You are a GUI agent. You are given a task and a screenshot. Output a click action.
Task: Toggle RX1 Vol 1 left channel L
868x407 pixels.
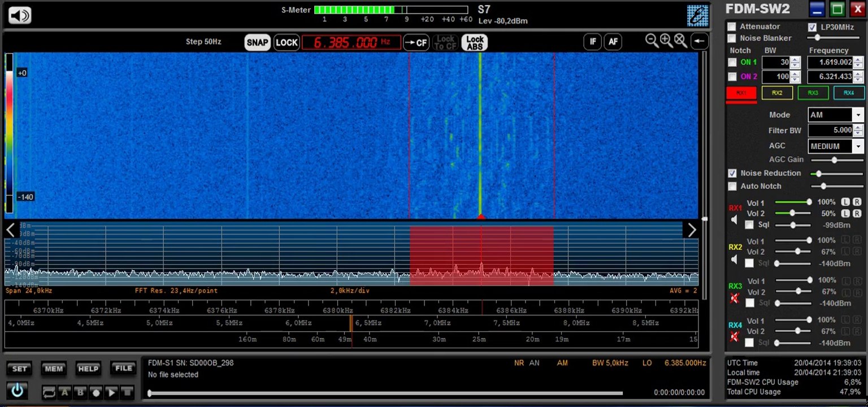pyautogui.click(x=845, y=202)
